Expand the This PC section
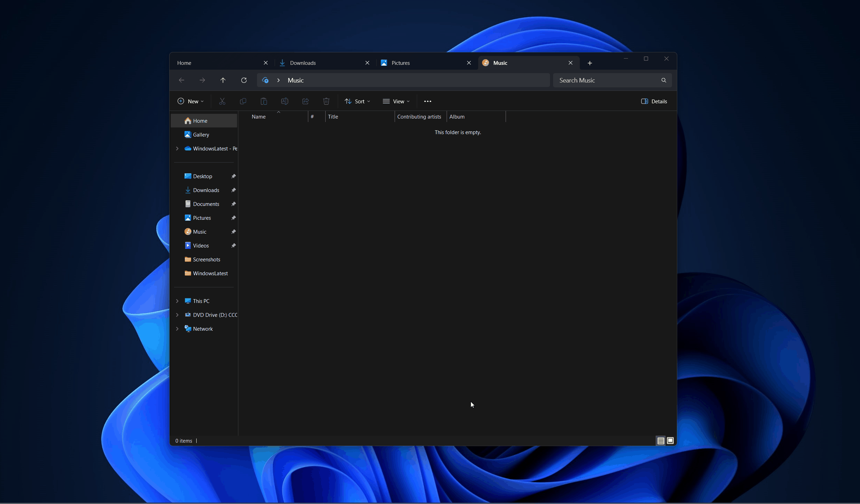The width and height of the screenshot is (860, 504). [x=177, y=301]
